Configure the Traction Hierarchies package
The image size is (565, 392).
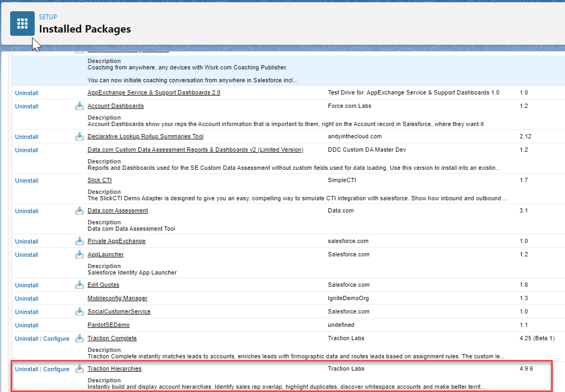pyautogui.click(x=56, y=369)
